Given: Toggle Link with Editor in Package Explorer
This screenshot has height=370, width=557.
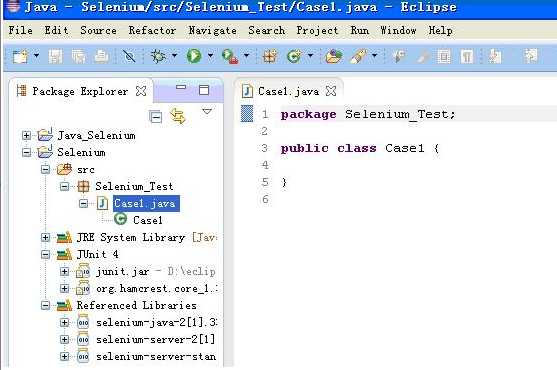Looking at the screenshot, I should pyautogui.click(x=178, y=116).
